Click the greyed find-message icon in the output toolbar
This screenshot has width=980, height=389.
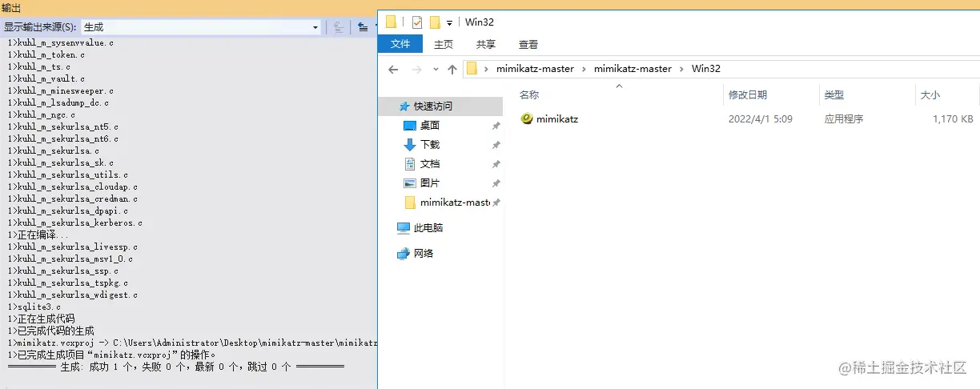pyautogui.click(x=339, y=26)
